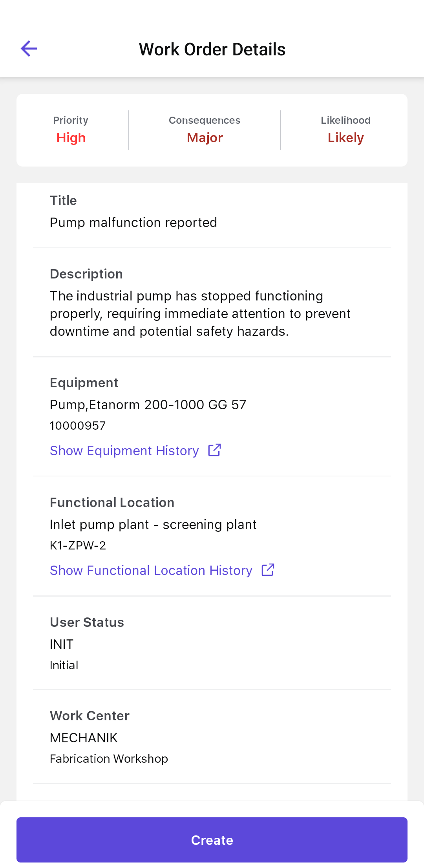This screenshot has height=868, width=424.
Task: Tap the back arrow icon
Action: point(29,49)
